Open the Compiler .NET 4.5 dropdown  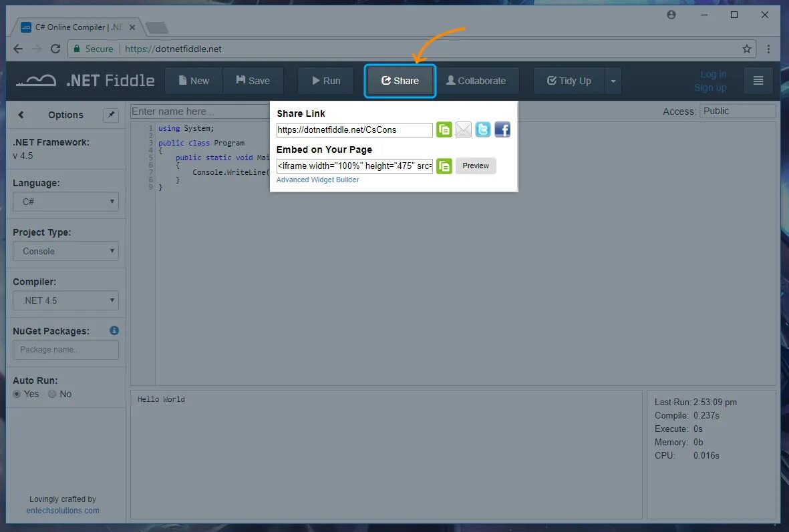65,300
